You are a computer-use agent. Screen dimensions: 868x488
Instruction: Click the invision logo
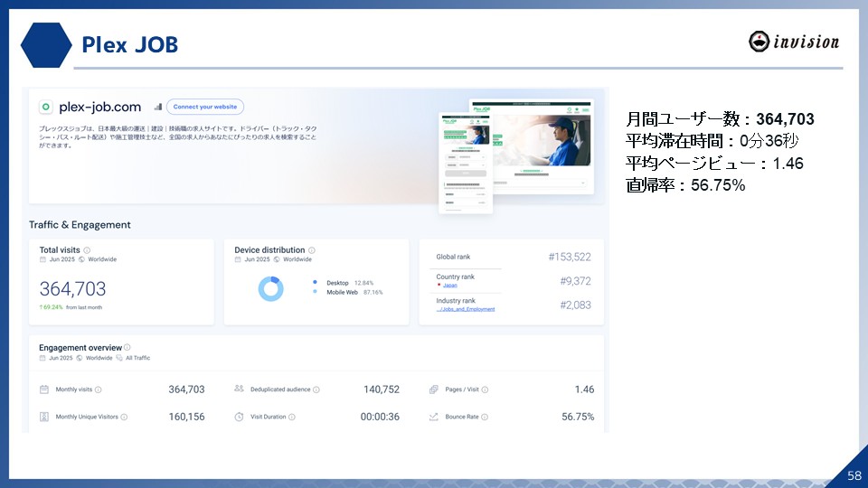pyautogui.click(x=794, y=42)
